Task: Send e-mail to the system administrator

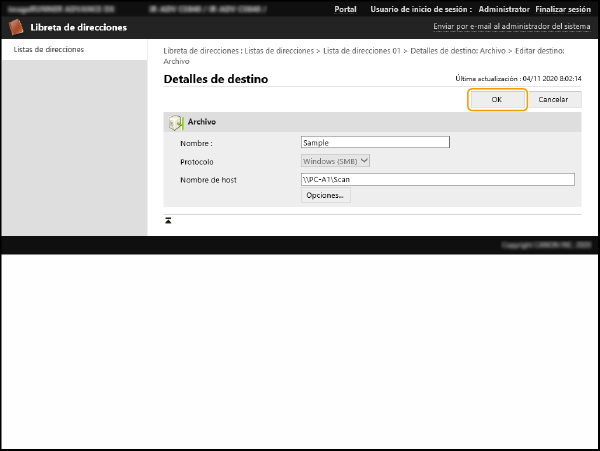Action: 513,27
